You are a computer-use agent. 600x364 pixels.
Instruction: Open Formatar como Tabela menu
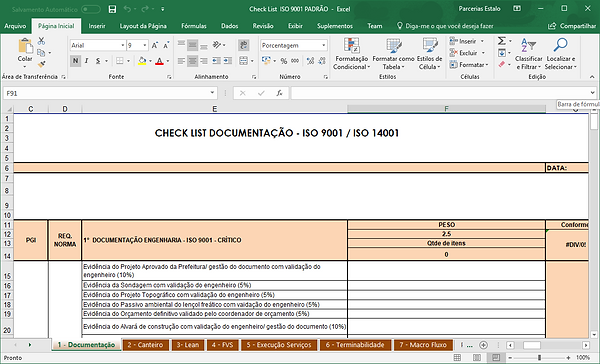click(393, 54)
